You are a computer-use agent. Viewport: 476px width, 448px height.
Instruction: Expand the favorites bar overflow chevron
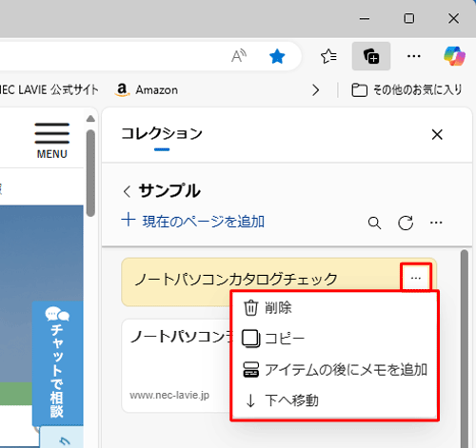tap(315, 90)
